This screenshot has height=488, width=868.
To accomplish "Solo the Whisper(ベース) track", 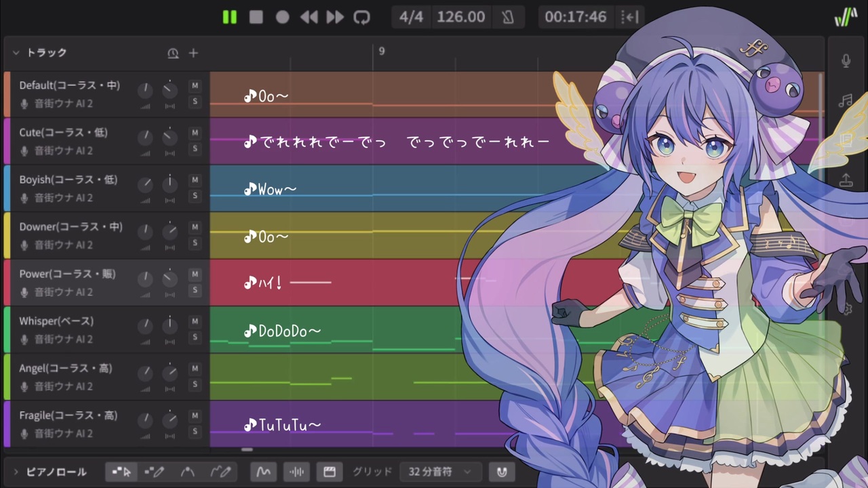I will [195, 337].
